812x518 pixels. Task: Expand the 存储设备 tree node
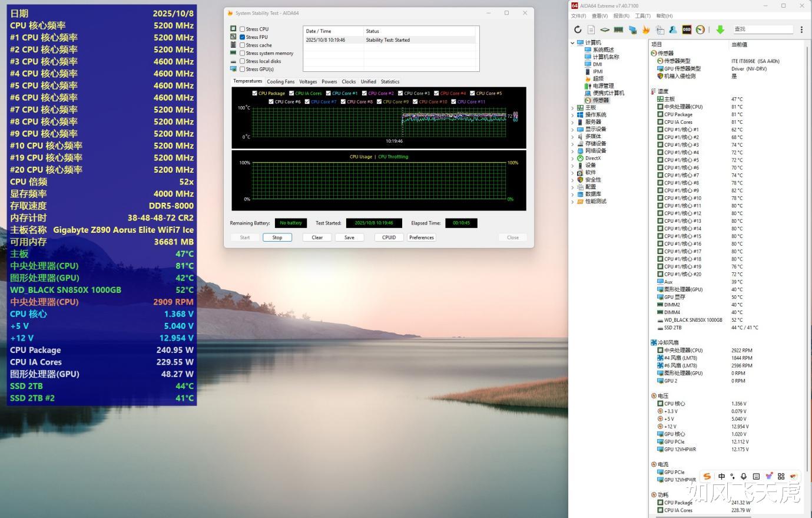click(572, 144)
